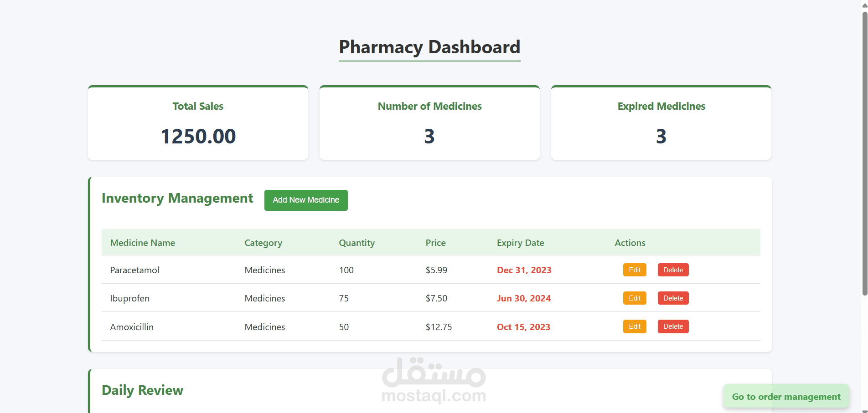Edit the Ibuprofen entry

click(635, 298)
